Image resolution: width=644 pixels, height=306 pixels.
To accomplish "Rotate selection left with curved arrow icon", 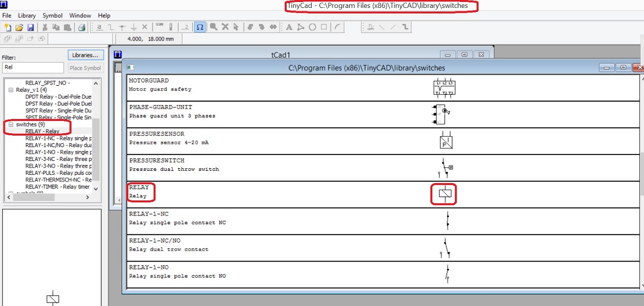I will click(x=251, y=27).
